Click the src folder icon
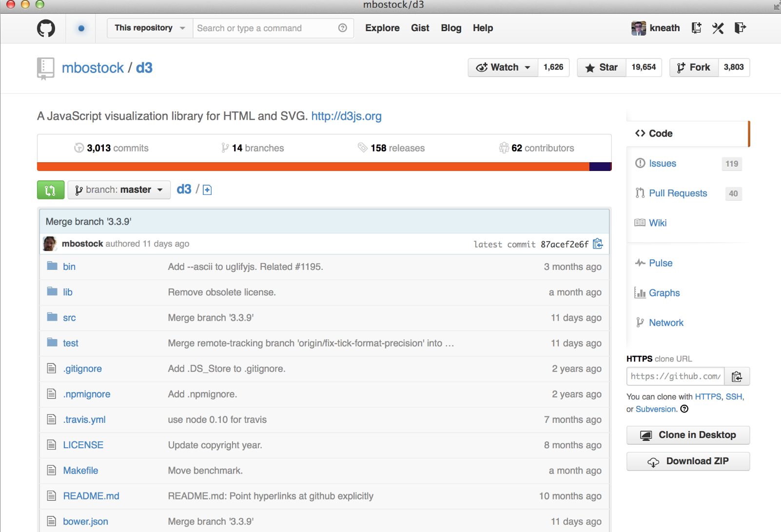Viewport: 781px width, 532px height. pyautogui.click(x=52, y=317)
